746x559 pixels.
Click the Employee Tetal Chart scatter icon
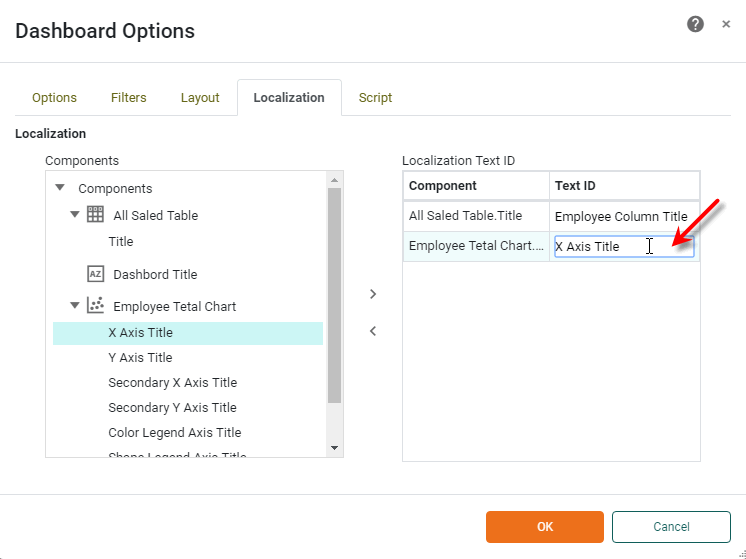(x=96, y=306)
